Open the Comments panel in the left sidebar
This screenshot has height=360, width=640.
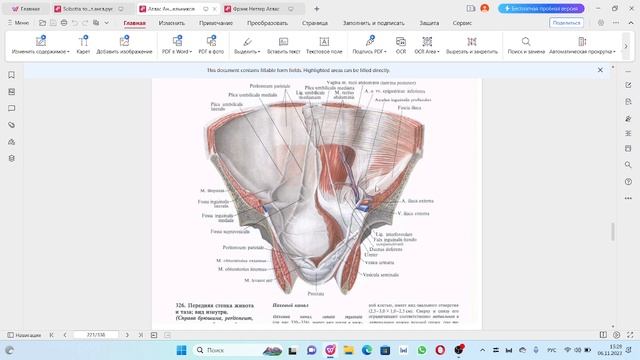click(x=11, y=108)
